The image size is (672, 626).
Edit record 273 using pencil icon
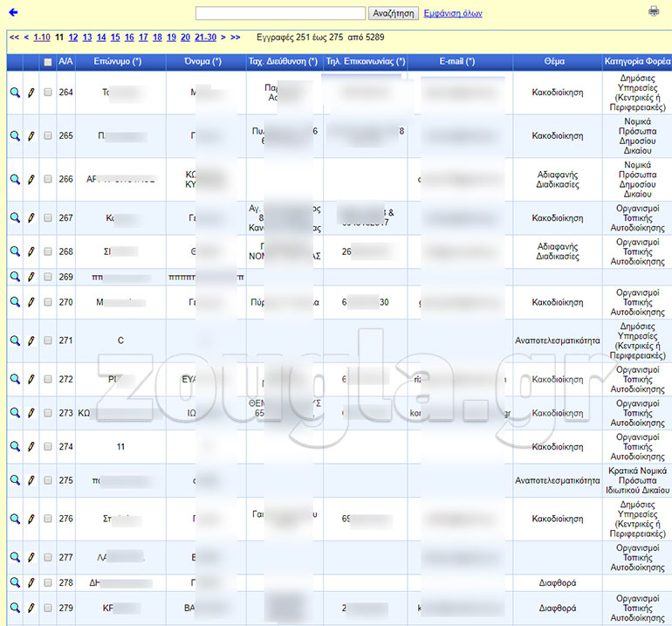pyautogui.click(x=31, y=413)
